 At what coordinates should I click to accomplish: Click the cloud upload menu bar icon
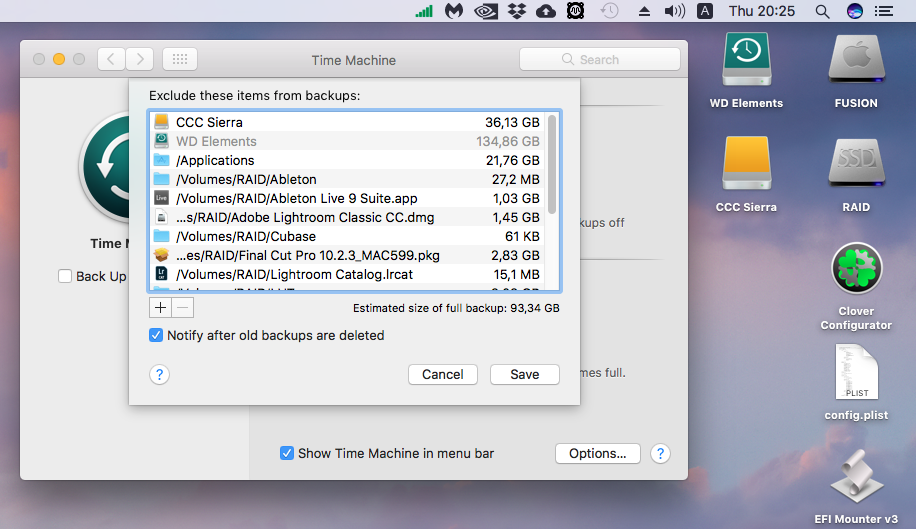(x=546, y=11)
